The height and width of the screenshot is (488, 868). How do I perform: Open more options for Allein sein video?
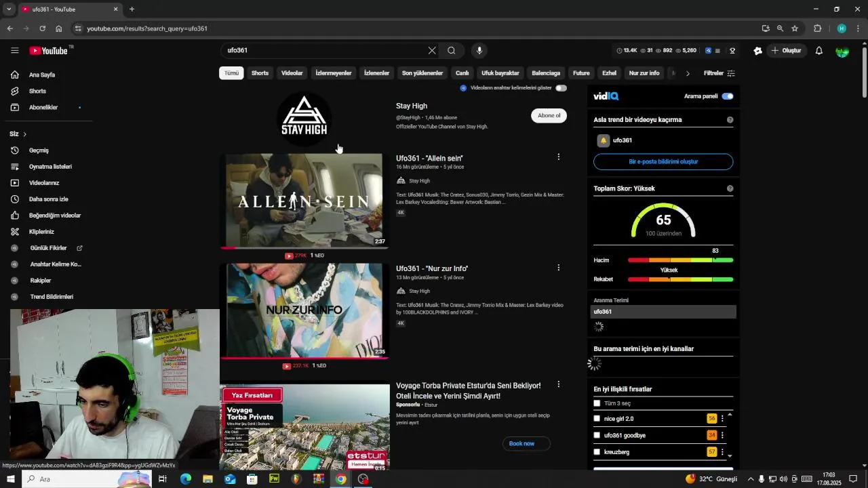[559, 157]
